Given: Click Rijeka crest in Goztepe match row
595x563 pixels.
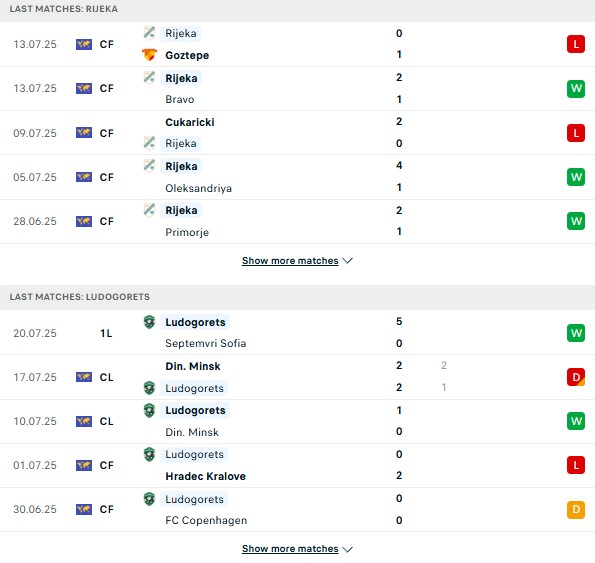Looking at the screenshot, I should coord(150,33).
